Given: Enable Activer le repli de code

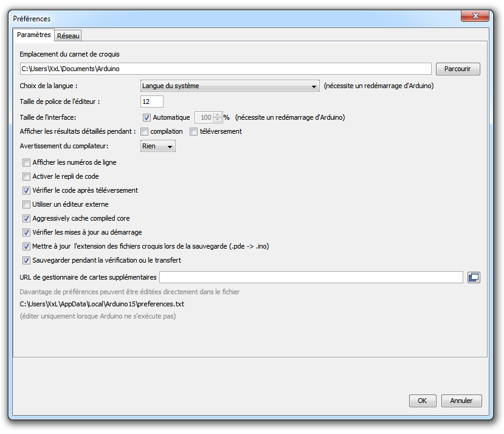Looking at the screenshot, I should (x=26, y=176).
